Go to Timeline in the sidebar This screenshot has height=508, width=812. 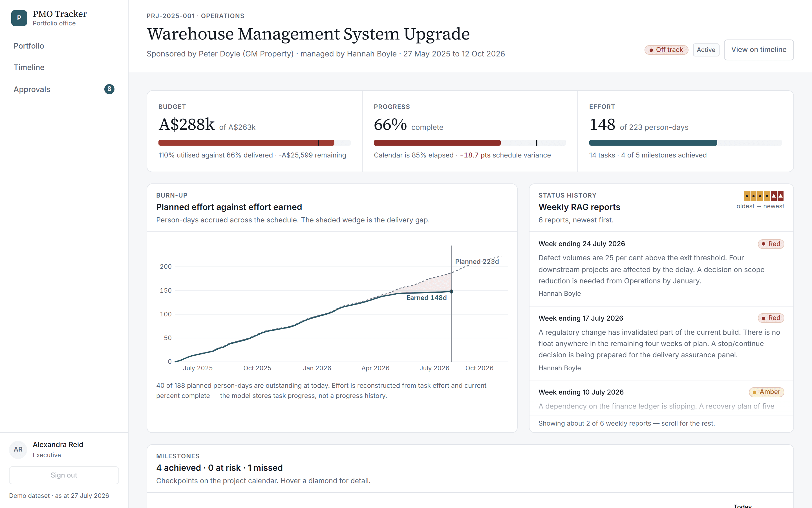(x=29, y=67)
